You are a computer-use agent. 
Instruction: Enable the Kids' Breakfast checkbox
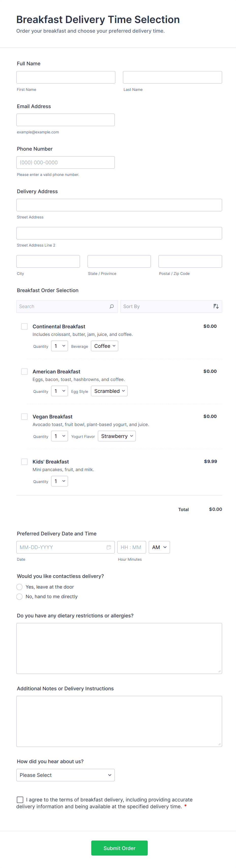24,462
